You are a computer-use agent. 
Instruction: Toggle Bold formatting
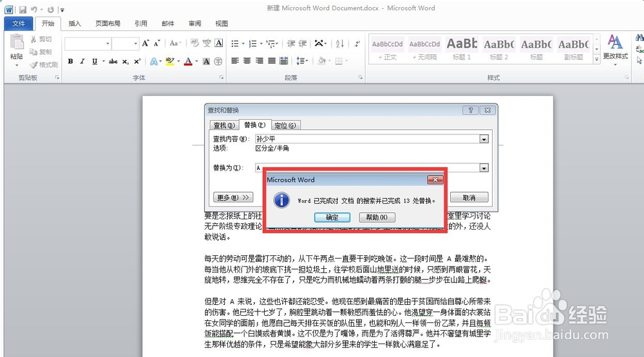coord(71,61)
